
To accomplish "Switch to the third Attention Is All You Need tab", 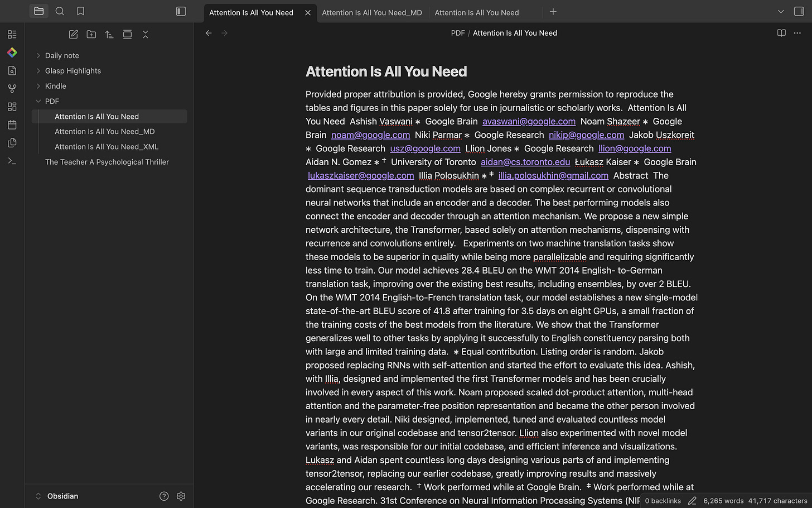I will (477, 13).
